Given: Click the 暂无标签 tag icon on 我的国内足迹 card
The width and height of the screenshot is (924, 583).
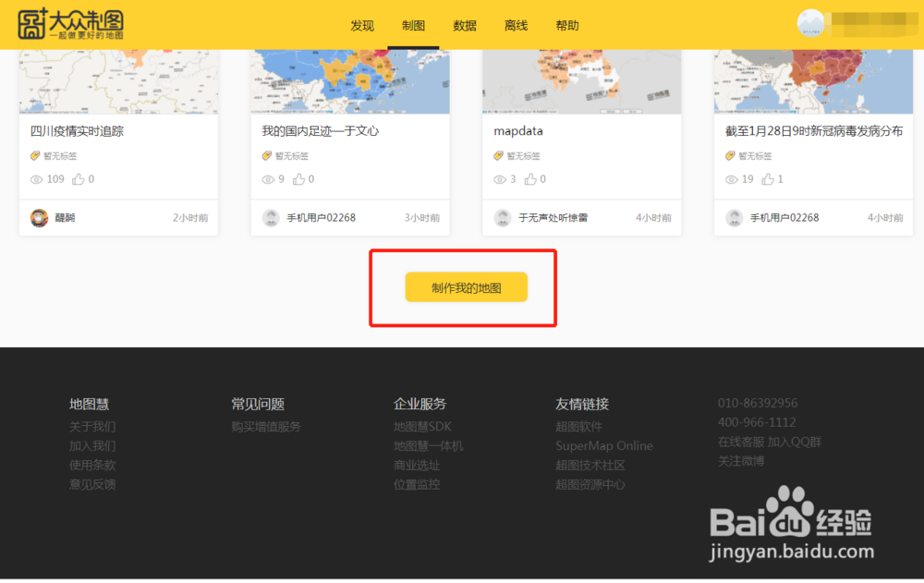Looking at the screenshot, I should coord(268,156).
